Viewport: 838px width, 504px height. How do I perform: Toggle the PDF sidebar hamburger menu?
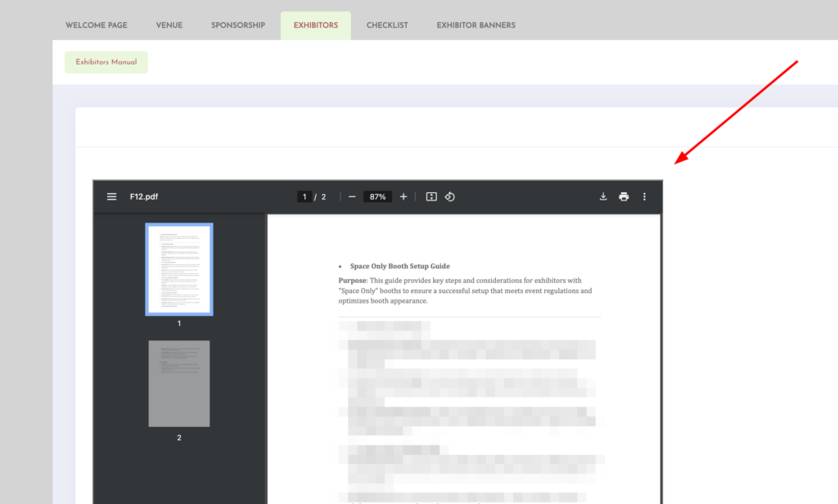point(112,197)
